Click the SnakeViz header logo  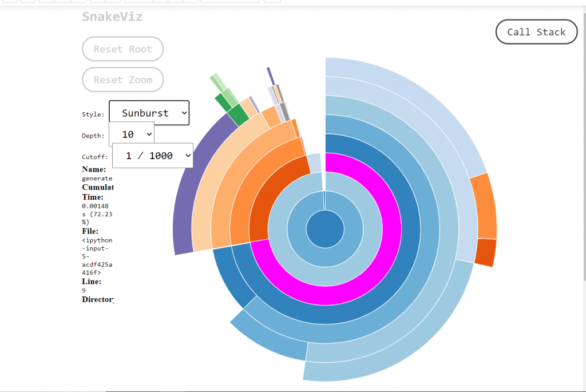tap(113, 17)
